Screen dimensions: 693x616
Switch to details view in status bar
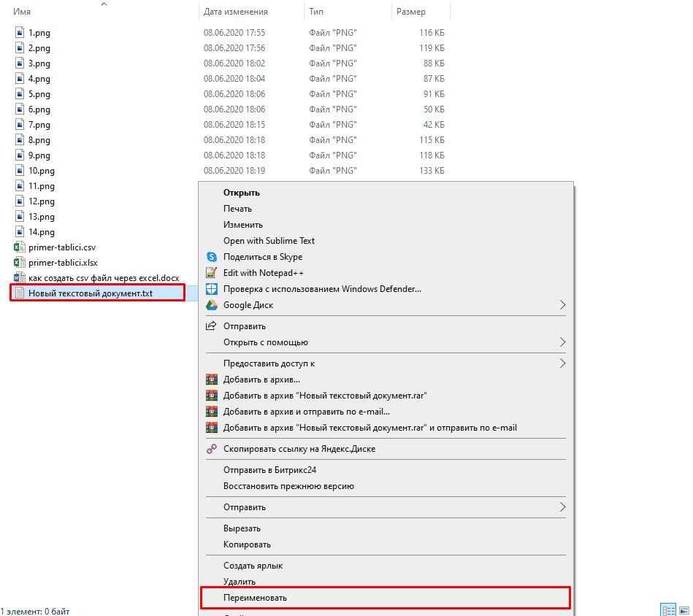pos(667,609)
